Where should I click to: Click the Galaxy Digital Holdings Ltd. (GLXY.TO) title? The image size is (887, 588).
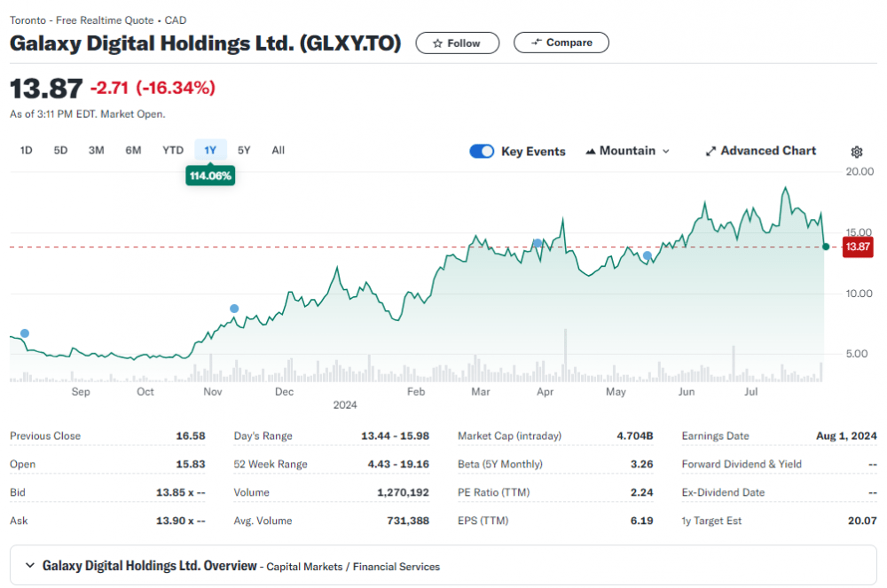(x=206, y=43)
